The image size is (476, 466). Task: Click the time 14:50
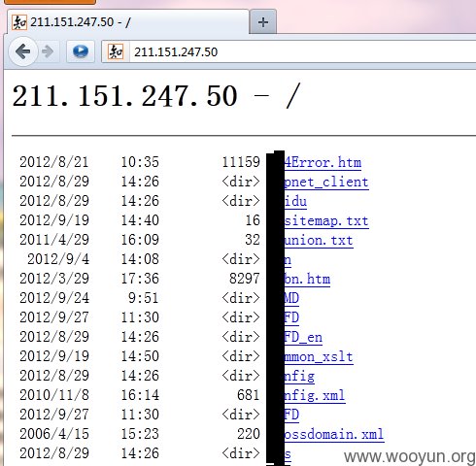(140, 356)
